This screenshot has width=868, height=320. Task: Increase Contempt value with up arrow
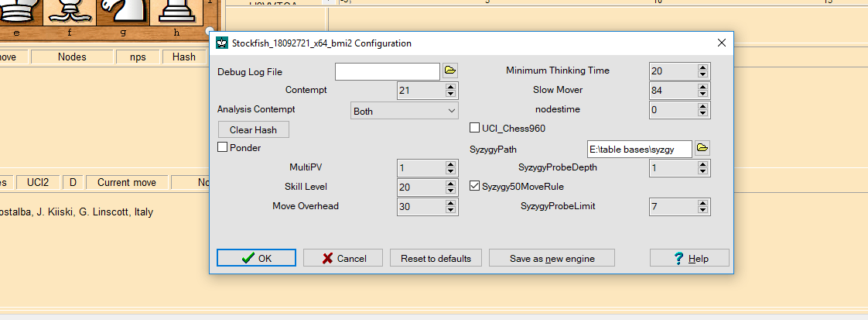(450, 86)
